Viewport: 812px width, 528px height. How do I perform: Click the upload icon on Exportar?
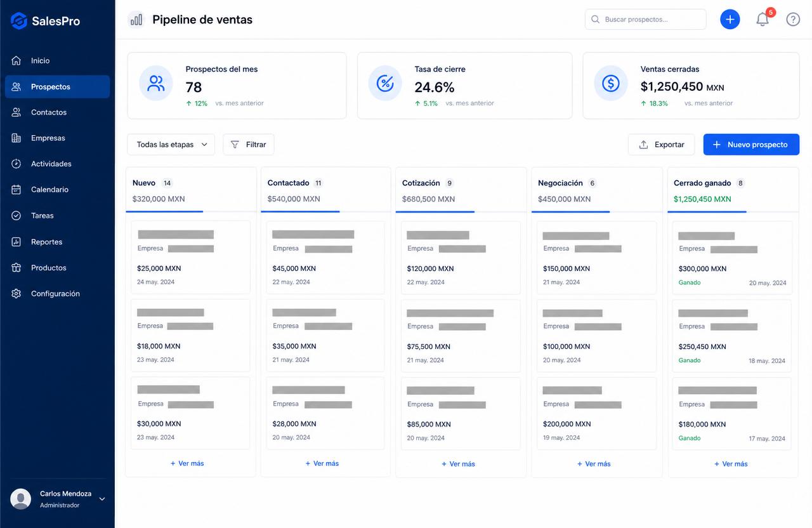[x=643, y=145]
